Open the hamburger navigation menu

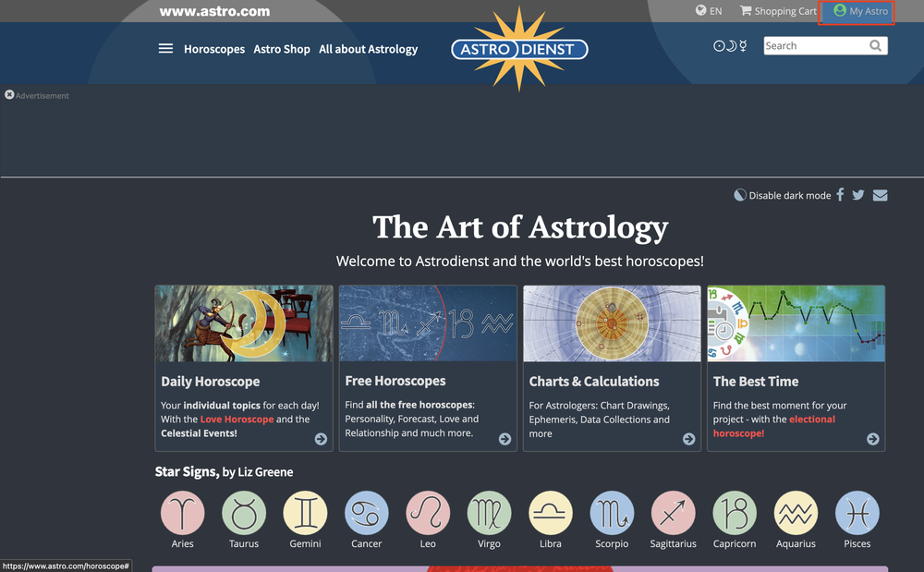[x=165, y=48]
